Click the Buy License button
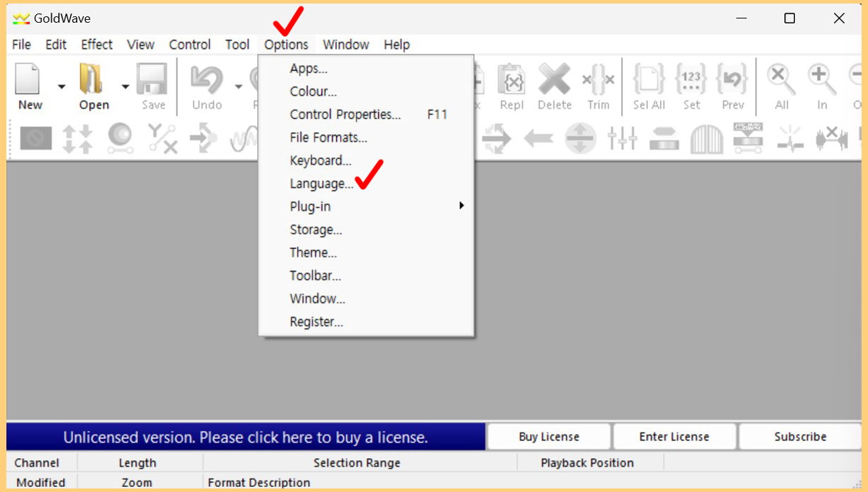Screen dimensions: 868x492 pyautogui.click(x=549, y=437)
